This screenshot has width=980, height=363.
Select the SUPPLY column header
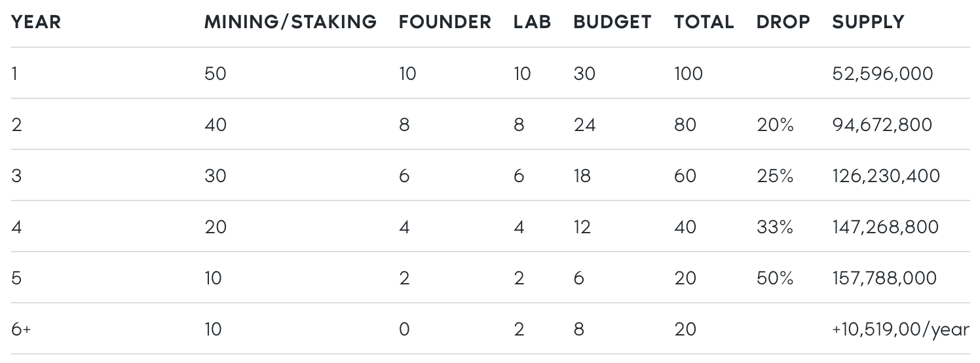point(869,22)
